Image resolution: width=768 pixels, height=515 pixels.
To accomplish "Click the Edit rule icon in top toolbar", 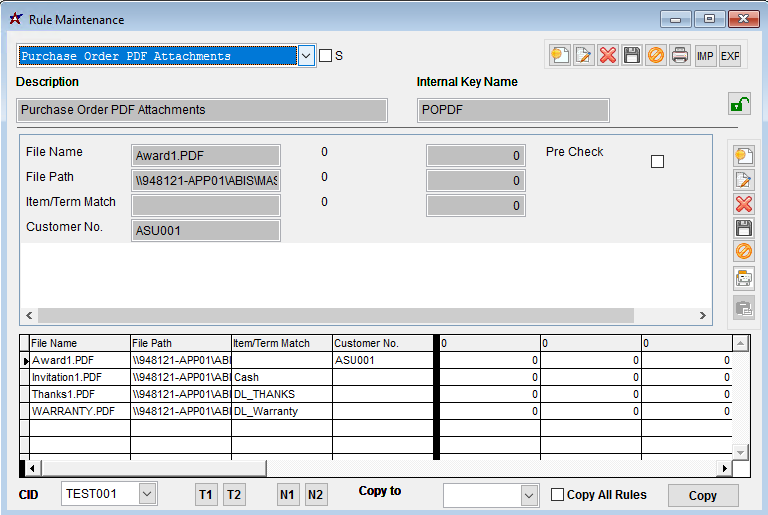I will click(x=583, y=56).
